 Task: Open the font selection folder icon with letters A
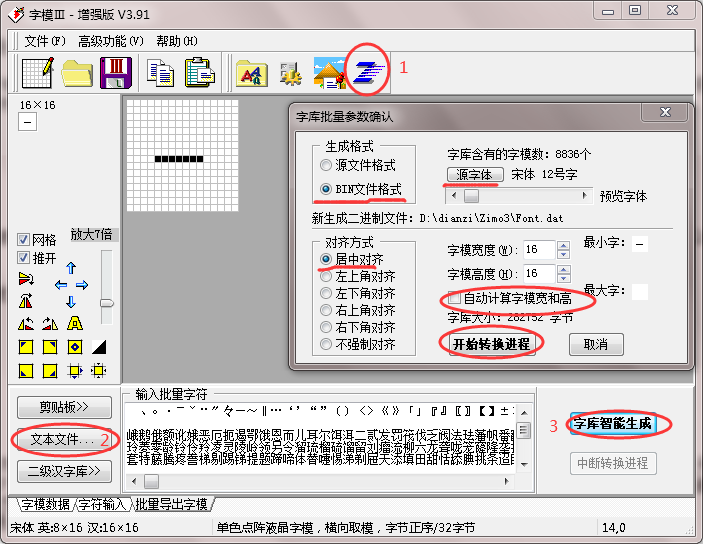point(252,73)
